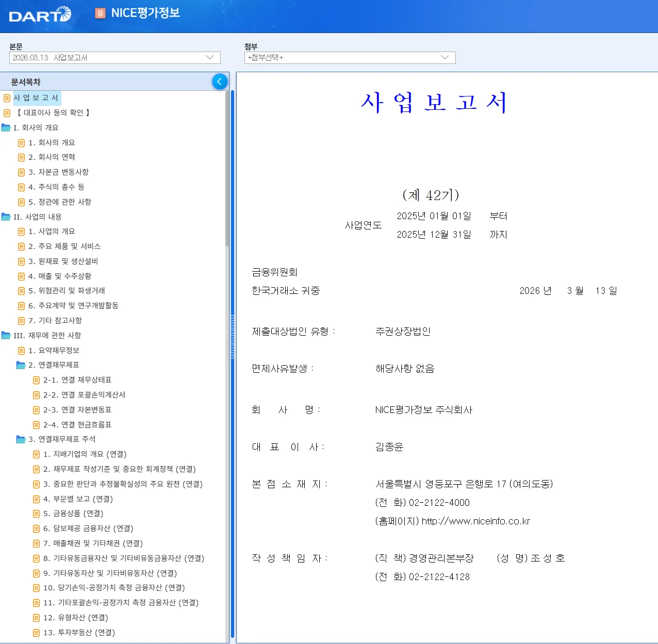658x644 pixels.
Task: Open the 본문 dropdown showing 2026.03.13 사업보고서
Action: pos(115,58)
